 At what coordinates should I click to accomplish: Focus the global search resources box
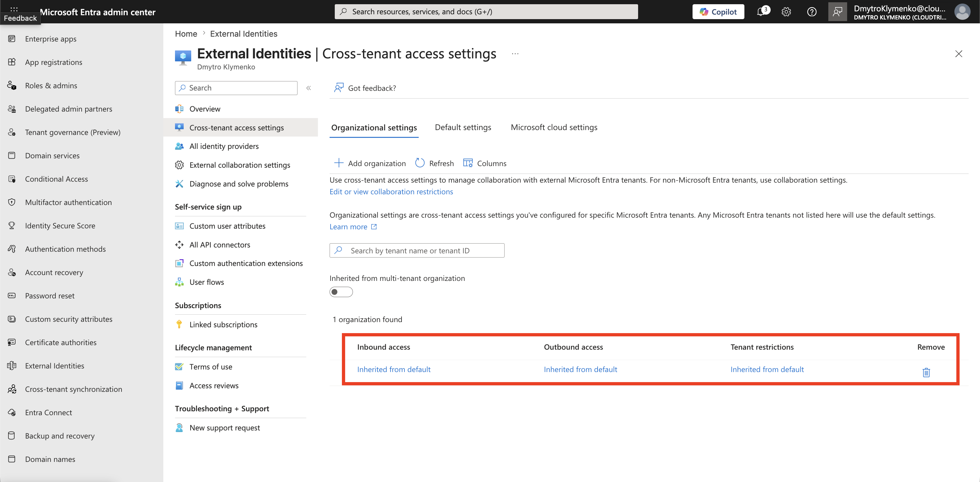(486, 12)
